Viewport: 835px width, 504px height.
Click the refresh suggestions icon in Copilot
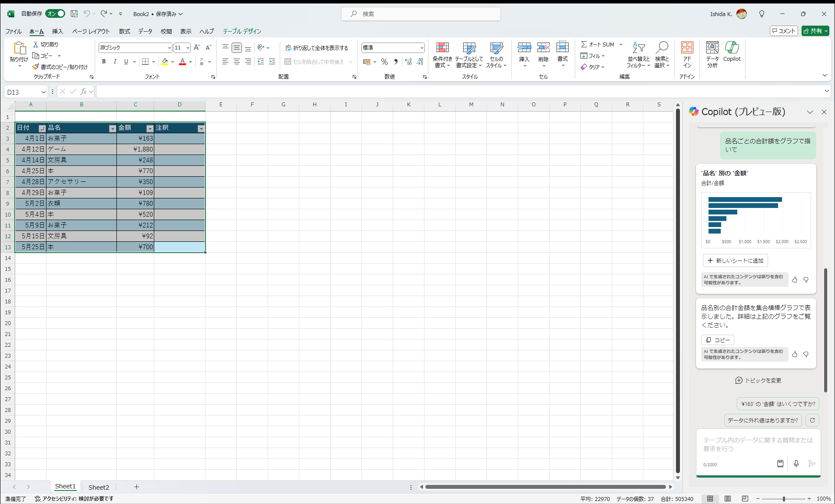click(812, 420)
